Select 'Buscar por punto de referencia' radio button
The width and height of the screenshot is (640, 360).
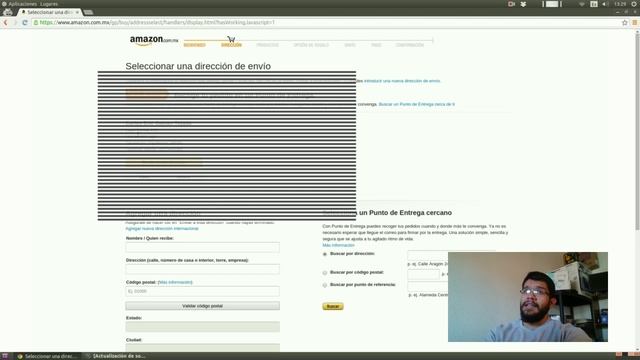(325, 285)
